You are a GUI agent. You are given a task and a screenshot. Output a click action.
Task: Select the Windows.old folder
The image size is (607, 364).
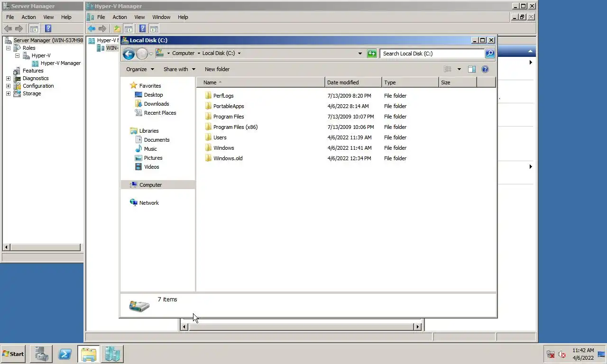(228, 158)
